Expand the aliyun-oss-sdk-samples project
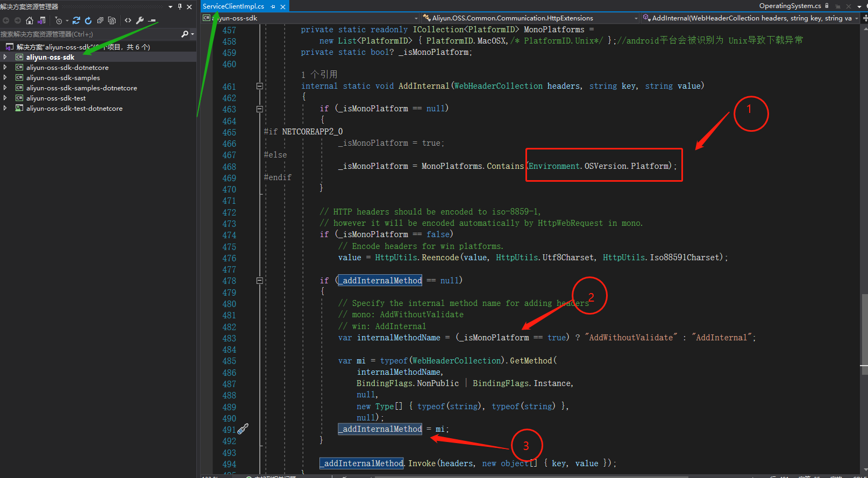The width and height of the screenshot is (868, 478). coord(5,77)
